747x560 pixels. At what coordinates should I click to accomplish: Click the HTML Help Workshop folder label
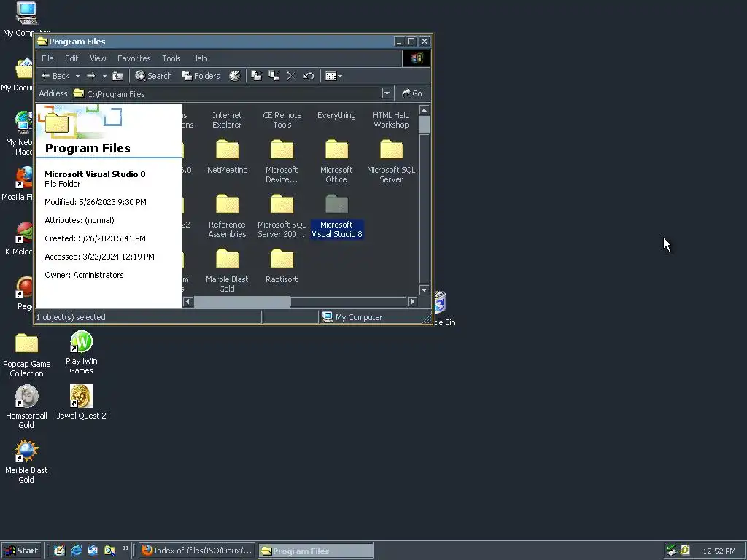click(x=391, y=120)
